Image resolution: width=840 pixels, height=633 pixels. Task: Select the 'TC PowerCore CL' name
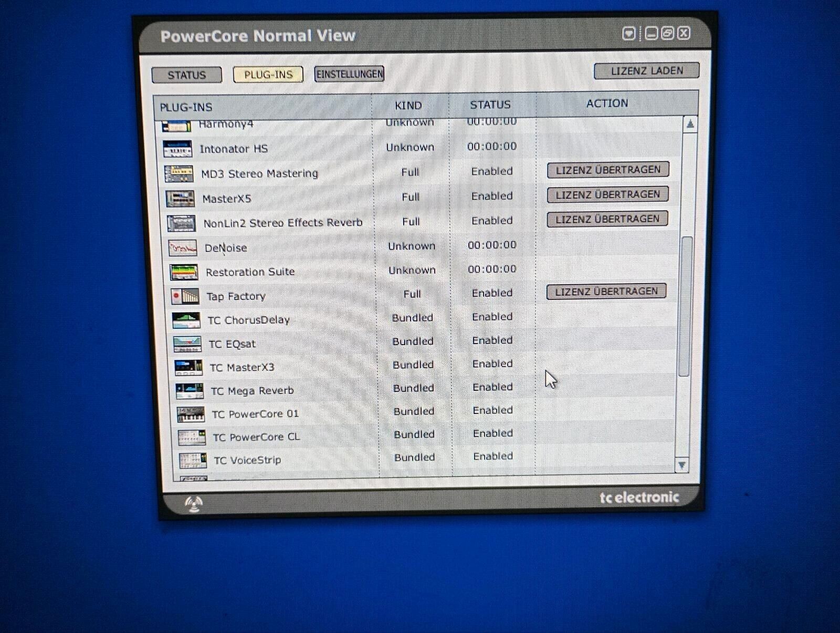256,437
